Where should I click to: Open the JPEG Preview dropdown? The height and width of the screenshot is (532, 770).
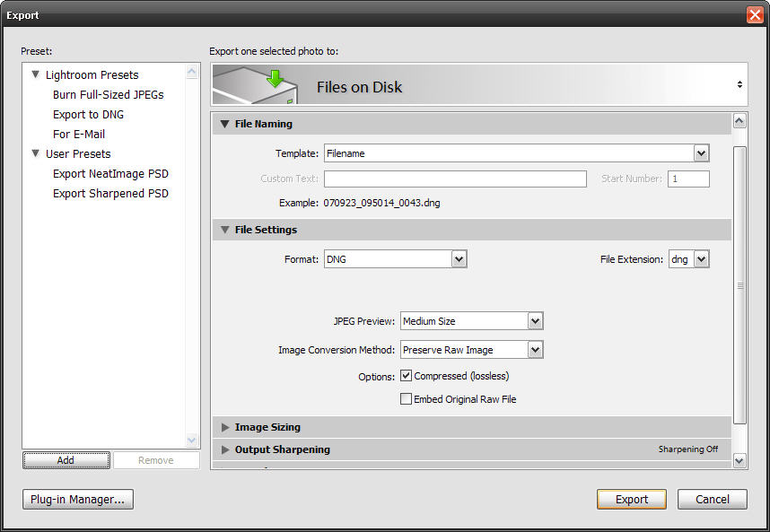point(535,321)
